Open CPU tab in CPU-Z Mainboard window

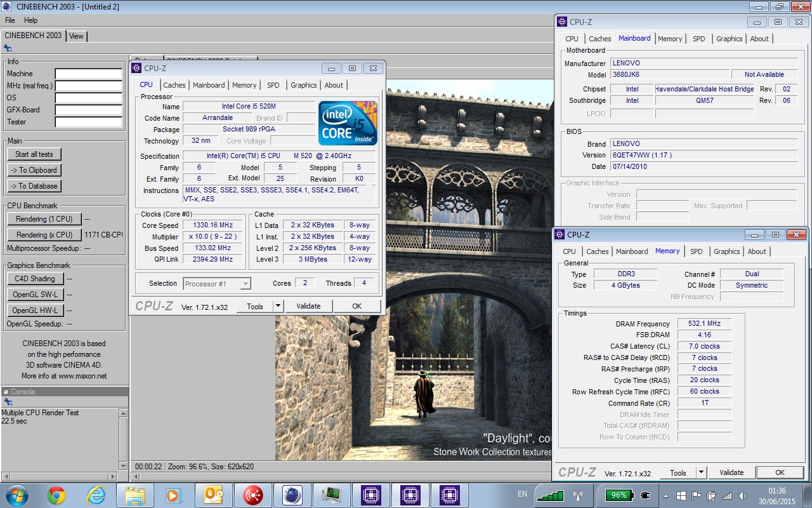tap(572, 39)
